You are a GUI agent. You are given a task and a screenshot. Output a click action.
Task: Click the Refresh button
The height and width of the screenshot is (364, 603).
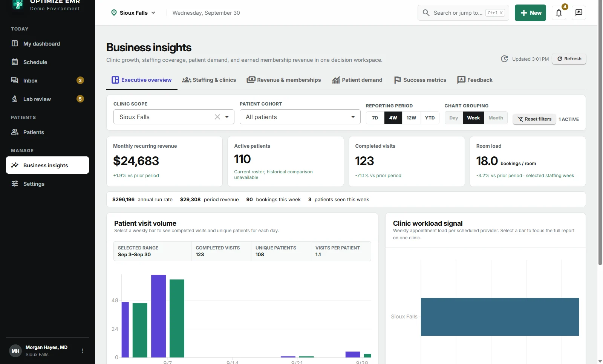(x=569, y=59)
